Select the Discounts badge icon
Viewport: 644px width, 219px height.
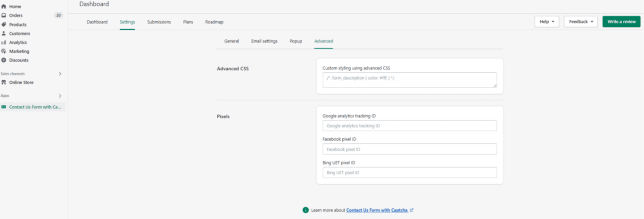(x=4, y=60)
